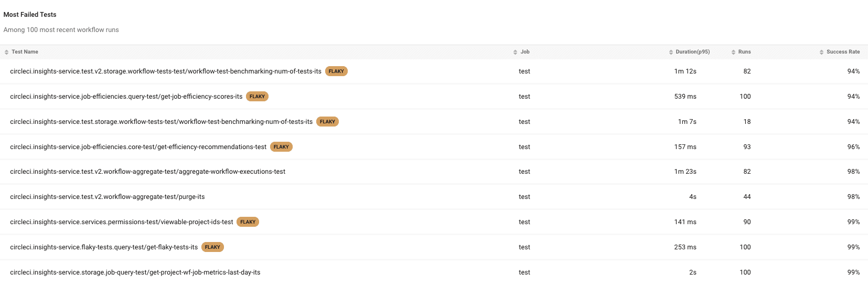Screen dimensions: 868x284
Task: Select the Success Rate column header
Action: pyautogui.click(x=843, y=52)
